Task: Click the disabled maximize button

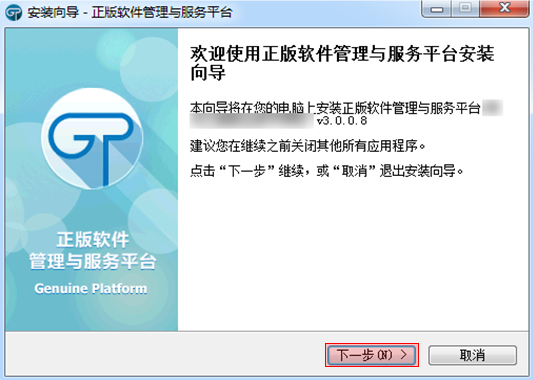Action: click(465, 8)
